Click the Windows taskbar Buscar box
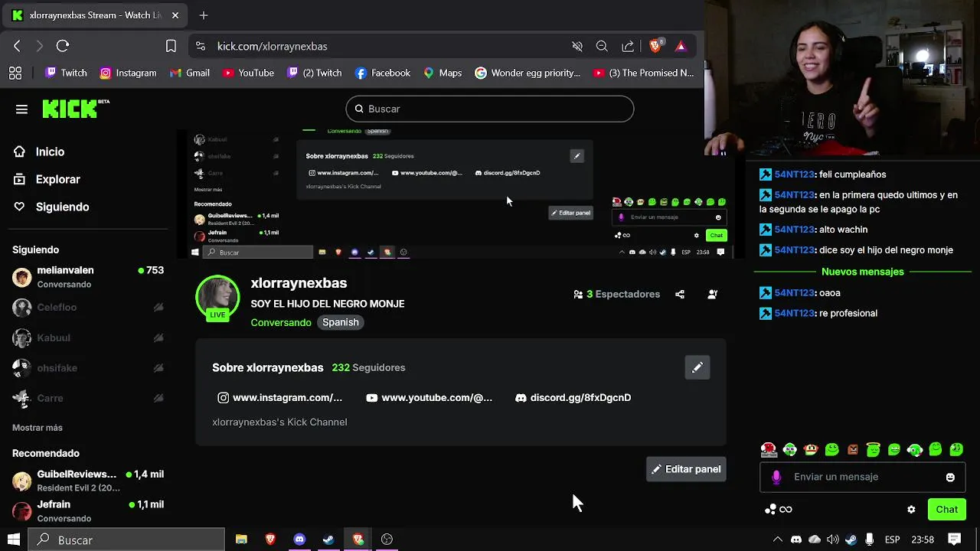 coord(126,540)
